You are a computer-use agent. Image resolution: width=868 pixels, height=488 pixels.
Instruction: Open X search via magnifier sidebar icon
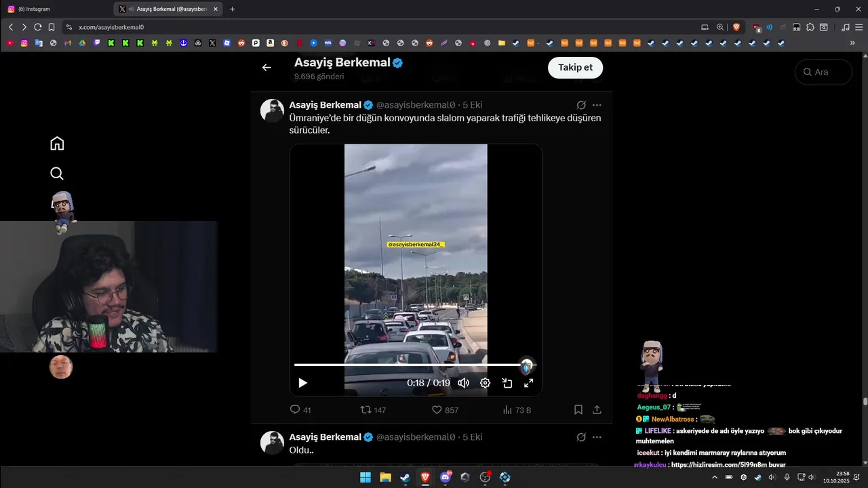57,174
